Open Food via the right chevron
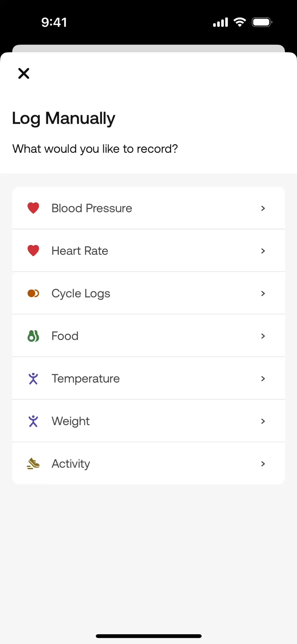This screenshot has width=297, height=644. (263, 336)
